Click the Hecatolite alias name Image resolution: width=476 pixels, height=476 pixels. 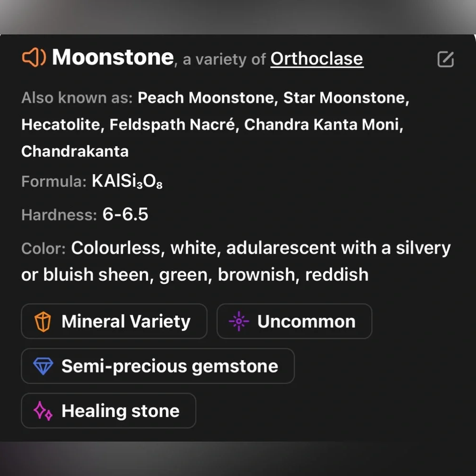click(x=61, y=125)
